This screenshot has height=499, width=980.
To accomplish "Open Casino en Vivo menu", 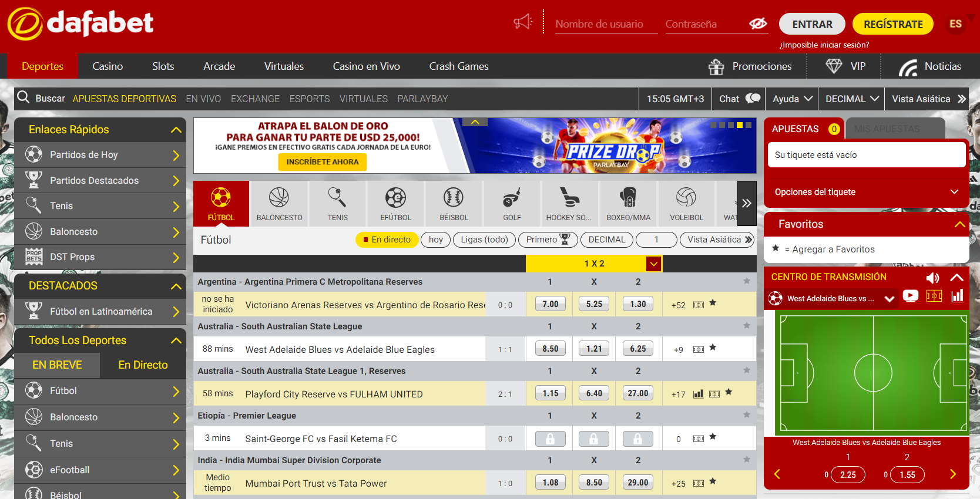I will coord(366,66).
